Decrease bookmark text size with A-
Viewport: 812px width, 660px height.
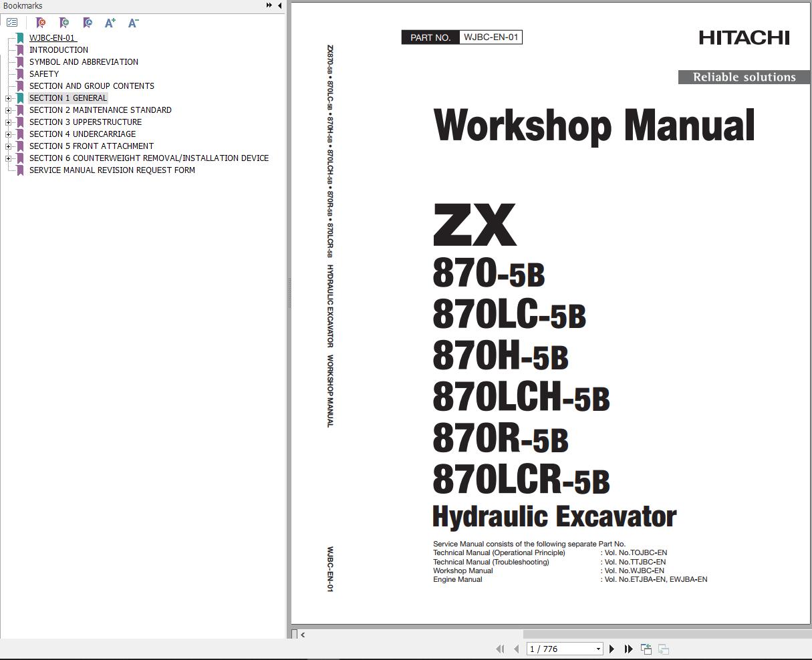pos(133,23)
